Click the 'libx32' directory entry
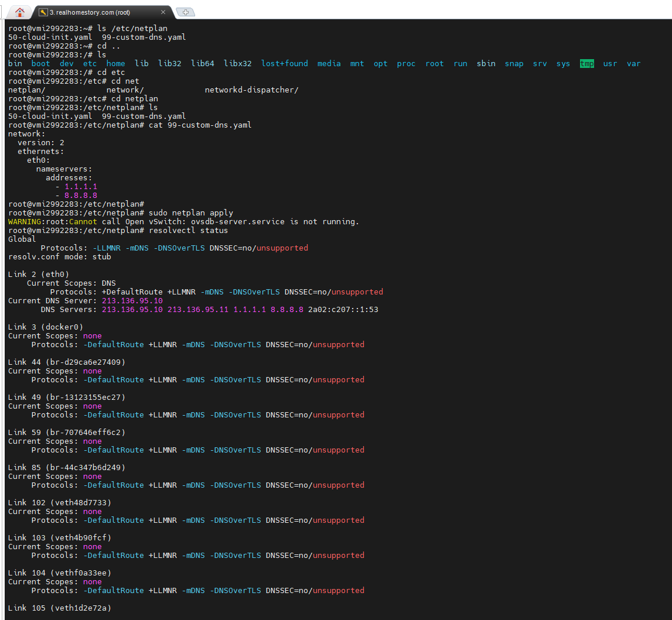The width and height of the screenshot is (672, 620). (237, 64)
